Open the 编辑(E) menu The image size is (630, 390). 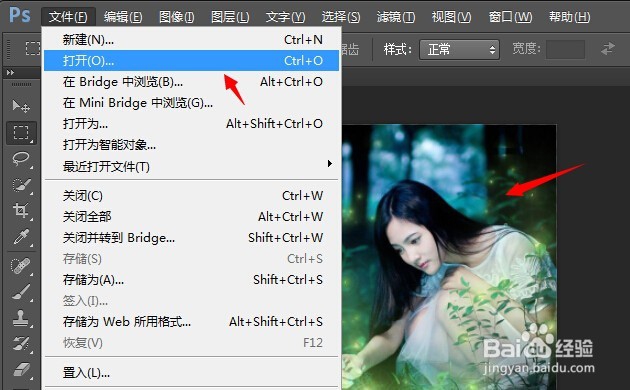tap(123, 17)
